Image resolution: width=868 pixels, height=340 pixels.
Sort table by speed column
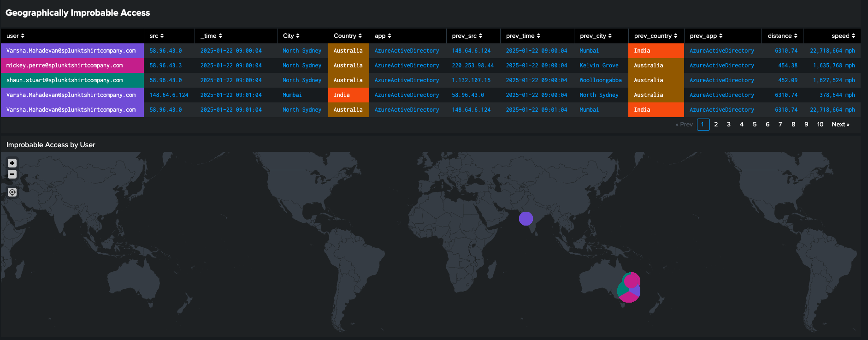(844, 36)
